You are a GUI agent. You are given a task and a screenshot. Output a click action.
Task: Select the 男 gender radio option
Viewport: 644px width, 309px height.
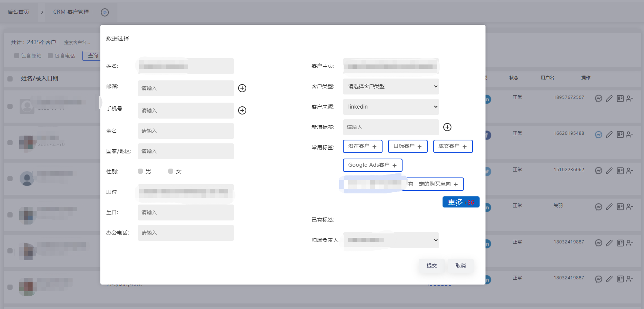coord(140,171)
